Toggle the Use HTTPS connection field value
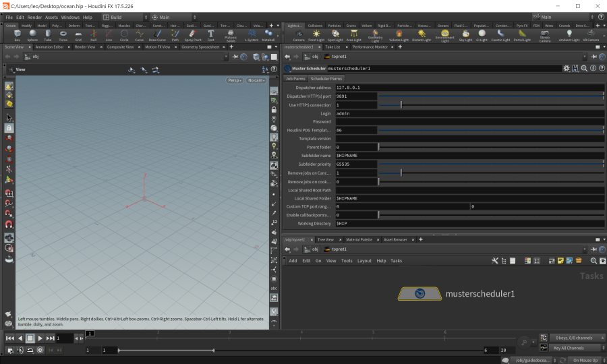 click(356, 105)
